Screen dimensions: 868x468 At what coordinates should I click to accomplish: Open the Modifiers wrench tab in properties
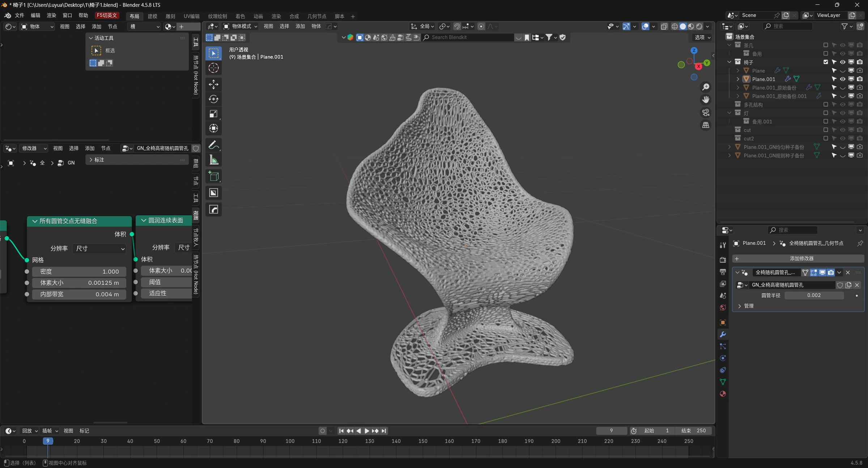pos(723,335)
